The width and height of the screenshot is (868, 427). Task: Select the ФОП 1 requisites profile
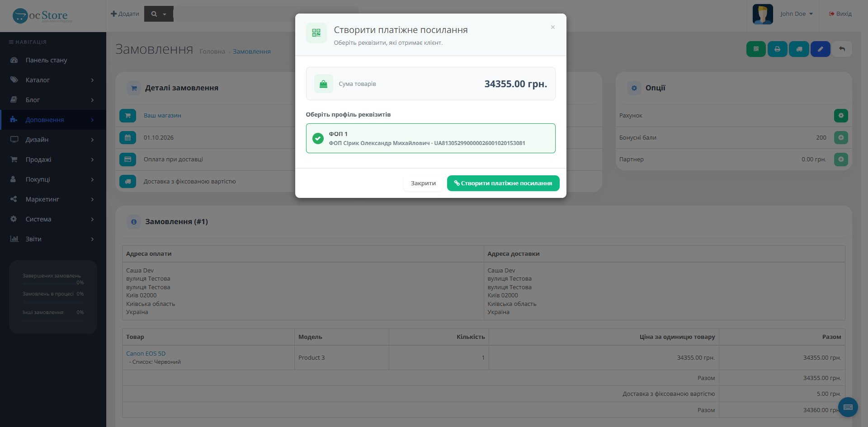(430, 138)
